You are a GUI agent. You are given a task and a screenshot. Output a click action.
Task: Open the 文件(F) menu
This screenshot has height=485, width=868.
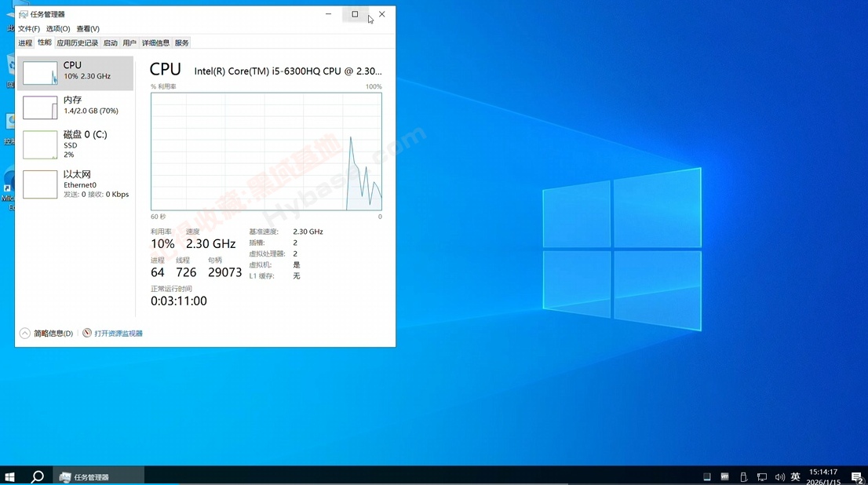29,29
